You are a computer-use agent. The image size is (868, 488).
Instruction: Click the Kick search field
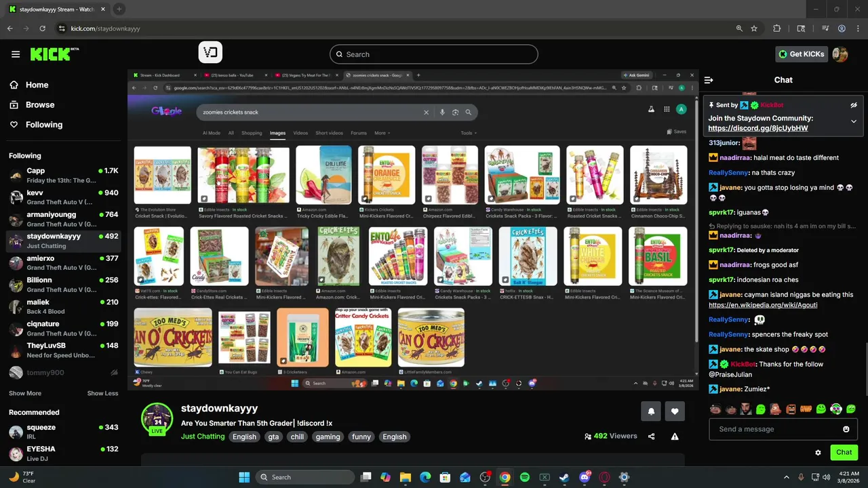pyautogui.click(x=434, y=54)
